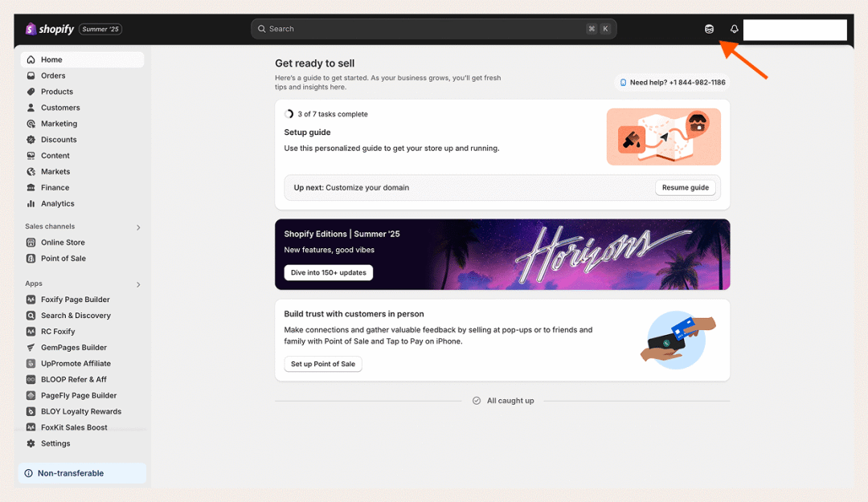Click the Setup guide heading

tap(307, 133)
